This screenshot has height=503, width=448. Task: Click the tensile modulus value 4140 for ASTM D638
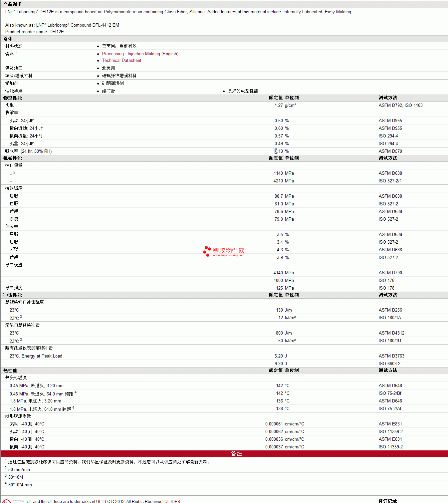pos(278,173)
